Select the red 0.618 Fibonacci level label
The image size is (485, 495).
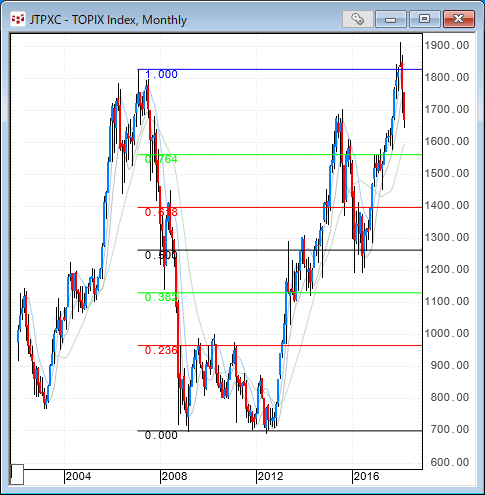161,212
